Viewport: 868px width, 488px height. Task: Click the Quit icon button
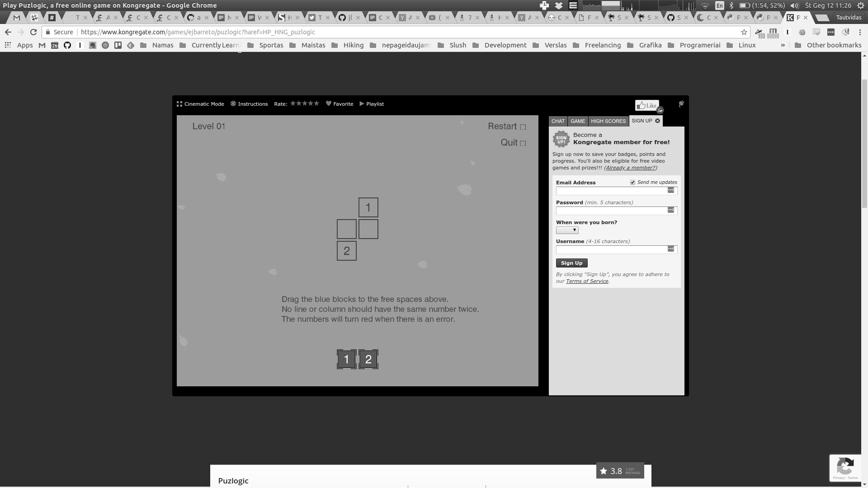[x=522, y=142]
